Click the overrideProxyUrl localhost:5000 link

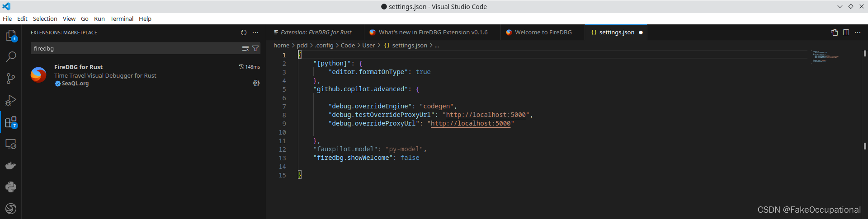coord(471,124)
